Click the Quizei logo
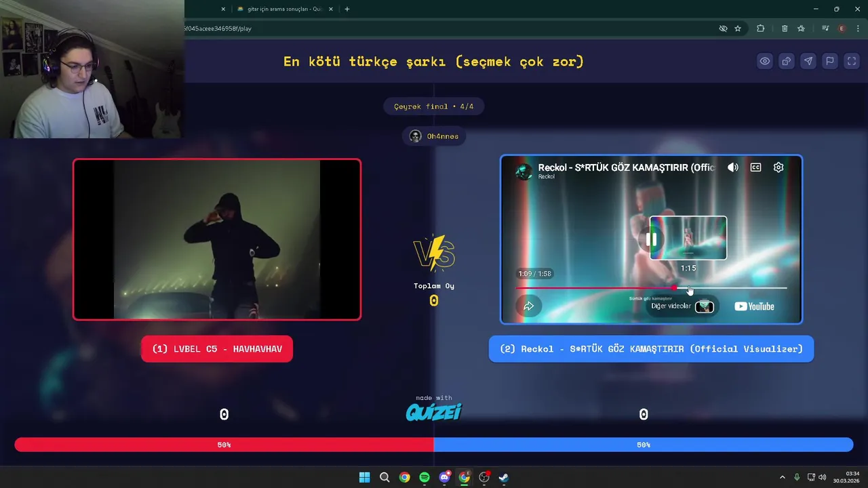 tap(434, 411)
